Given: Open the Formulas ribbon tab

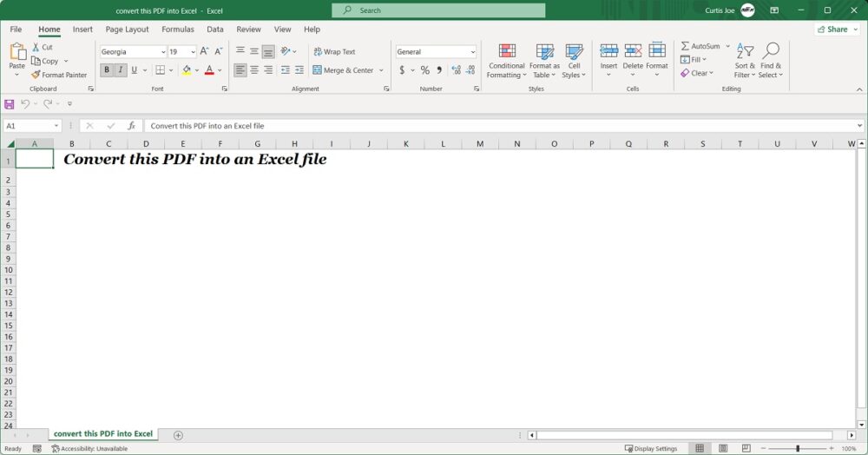Looking at the screenshot, I should [178, 30].
